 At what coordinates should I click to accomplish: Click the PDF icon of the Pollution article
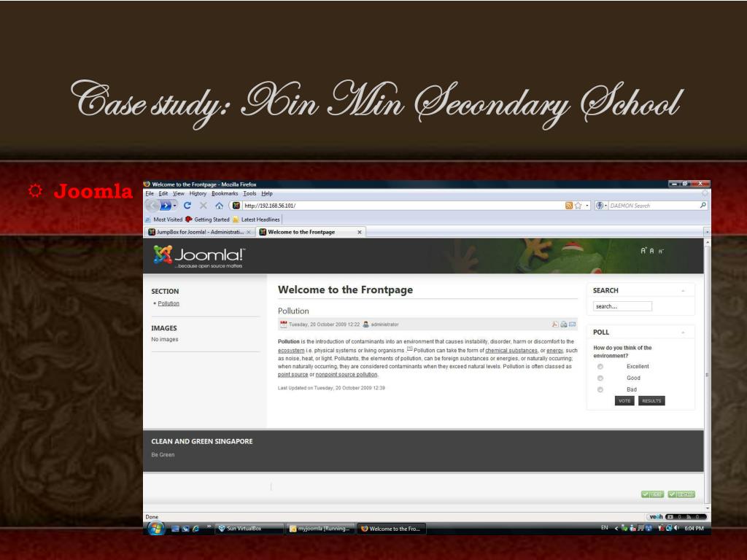point(555,324)
